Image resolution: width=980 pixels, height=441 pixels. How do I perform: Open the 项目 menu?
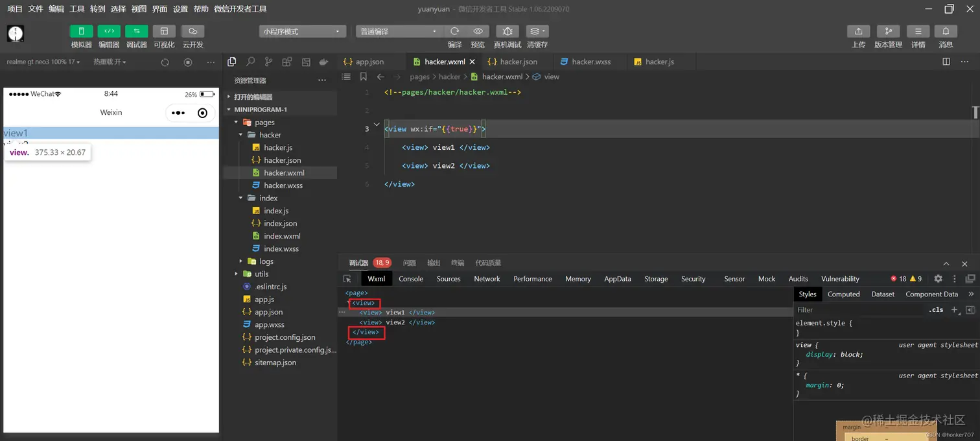[15, 9]
